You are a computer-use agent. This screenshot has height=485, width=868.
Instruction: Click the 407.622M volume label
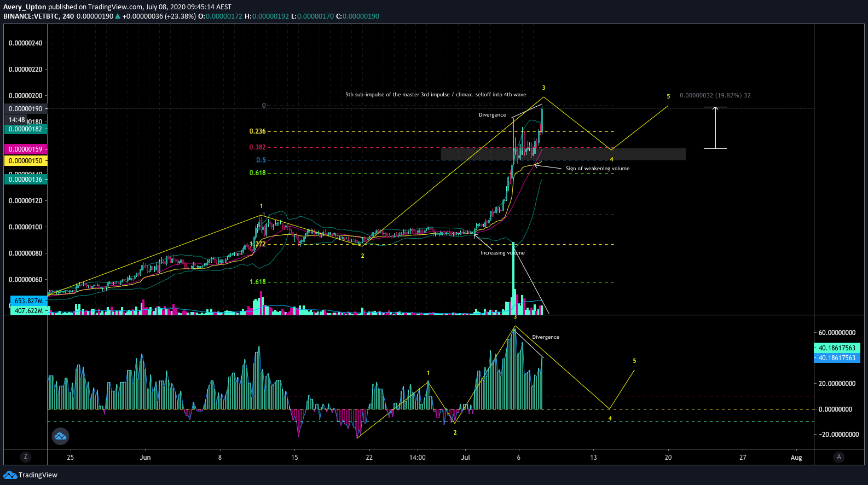(28, 310)
